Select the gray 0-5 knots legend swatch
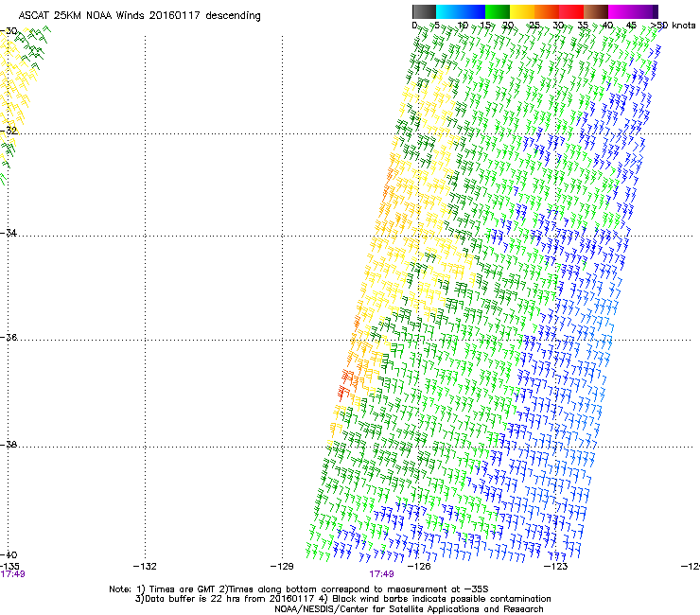The image size is (700, 615). coord(424,11)
